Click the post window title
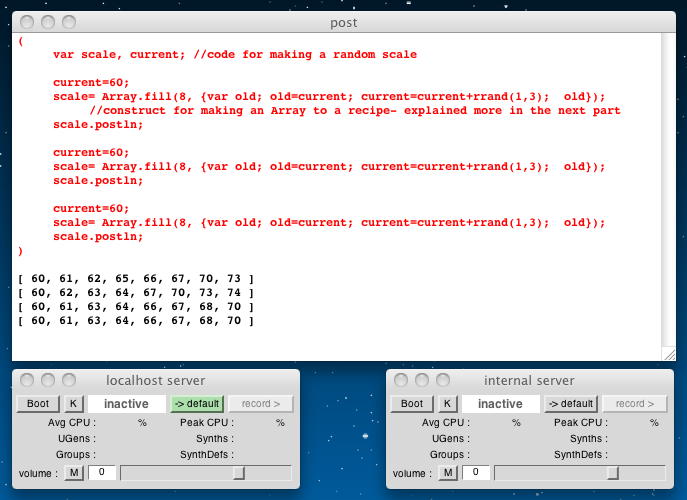Screen dimensions: 687x500 coord(344,23)
